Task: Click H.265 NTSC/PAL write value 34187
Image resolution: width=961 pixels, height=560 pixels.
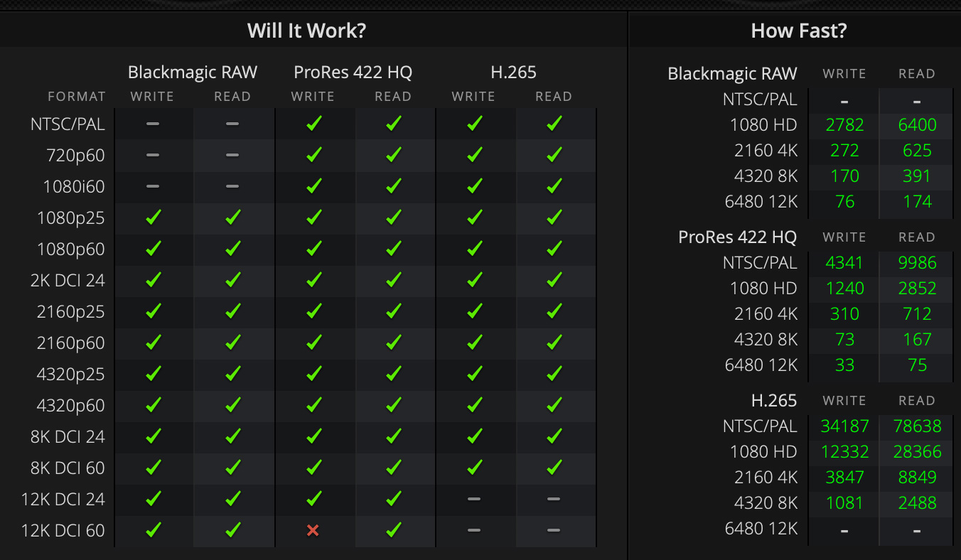Action: coord(844,426)
